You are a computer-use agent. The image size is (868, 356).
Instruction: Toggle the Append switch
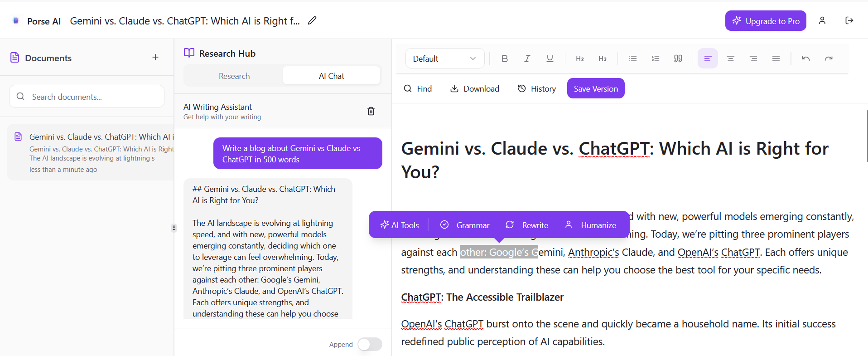coord(370,344)
